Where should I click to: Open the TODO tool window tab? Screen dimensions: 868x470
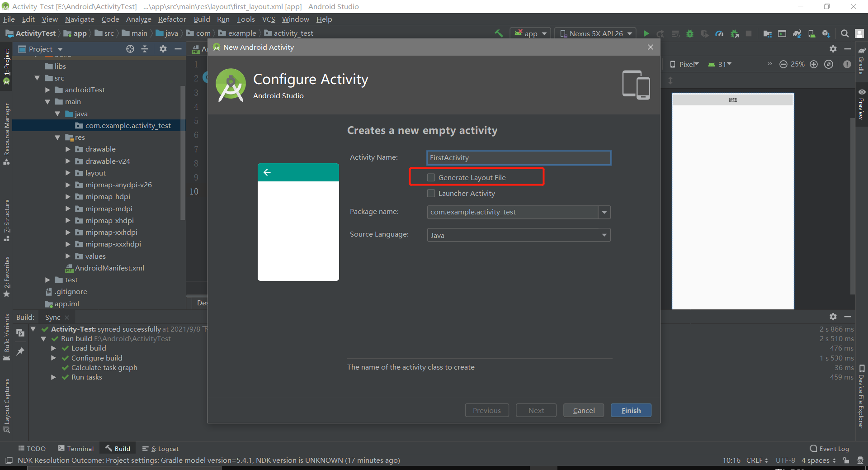point(32,448)
